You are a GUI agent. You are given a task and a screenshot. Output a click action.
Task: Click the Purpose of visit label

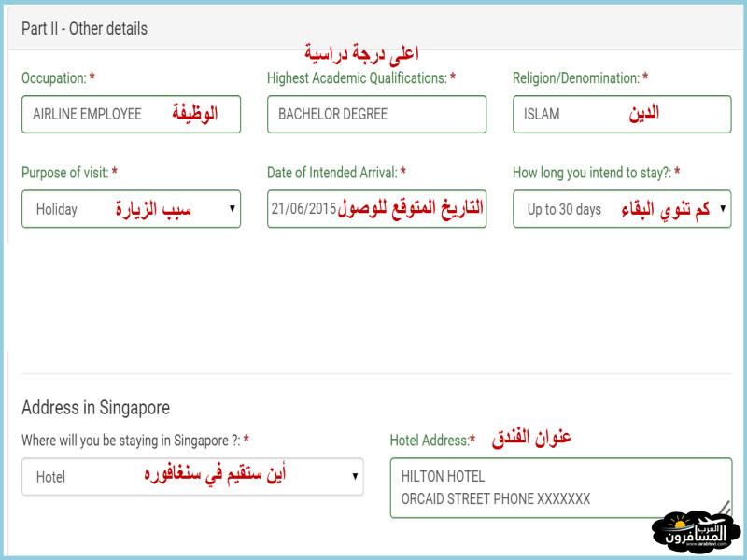click(x=69, y=173)
